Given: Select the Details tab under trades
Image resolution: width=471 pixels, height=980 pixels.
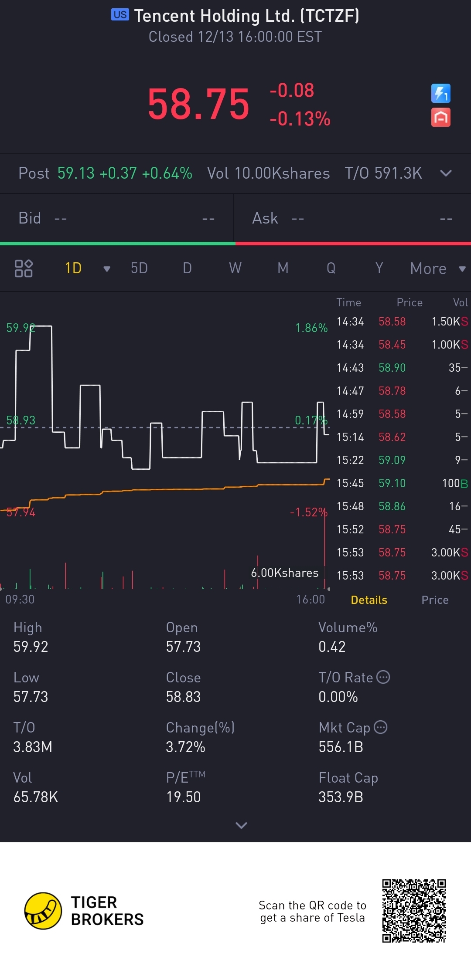Looking at the screenshot, I should pyautogui.click(x=369, y=600).
